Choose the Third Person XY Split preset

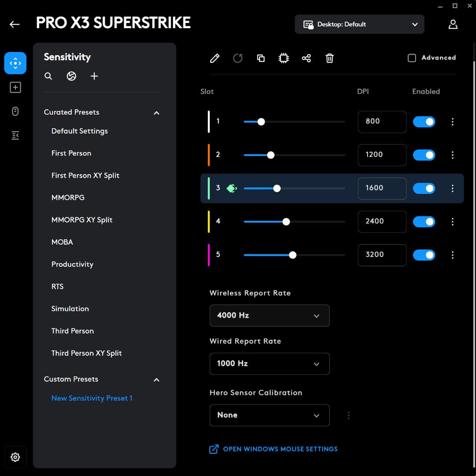[86, 353]
